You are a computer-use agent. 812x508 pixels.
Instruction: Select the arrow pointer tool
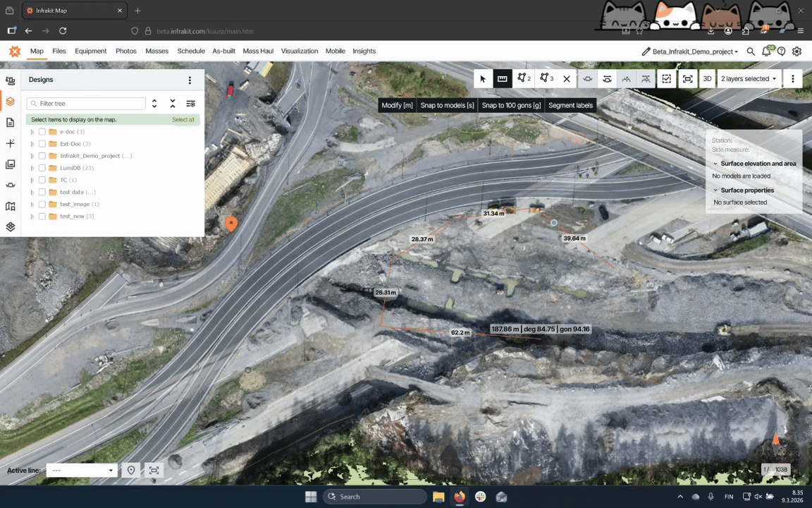tap(483, 79)
